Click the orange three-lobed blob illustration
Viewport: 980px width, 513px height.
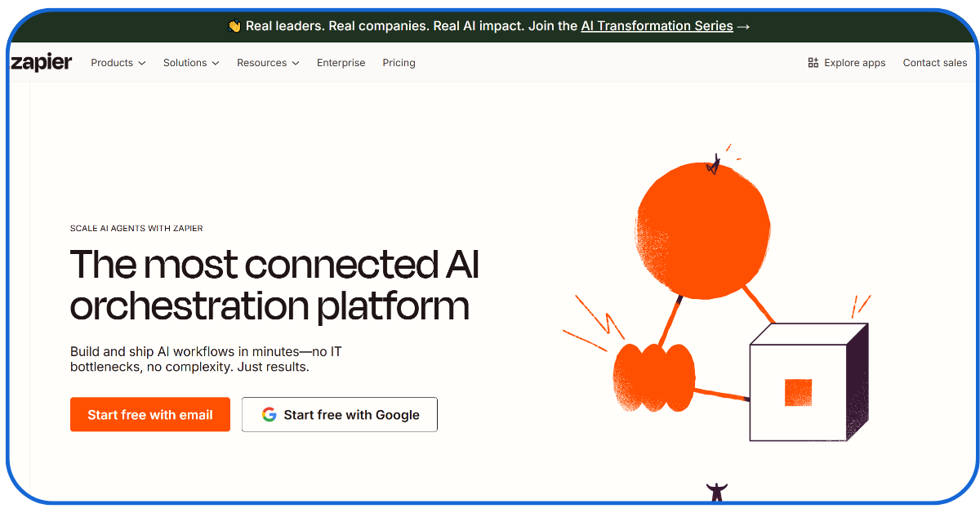(653, 376)
